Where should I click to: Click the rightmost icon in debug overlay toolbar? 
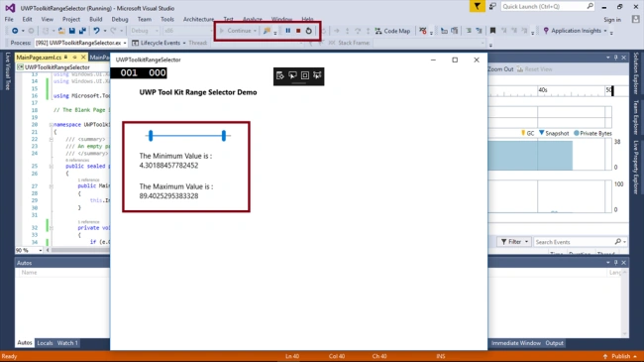click(x=317, y=75)
